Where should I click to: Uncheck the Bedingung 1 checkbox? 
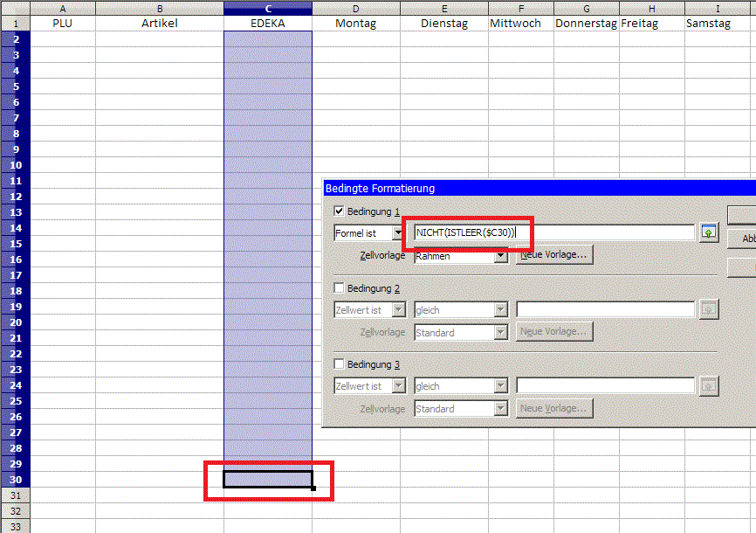point(340,211)
